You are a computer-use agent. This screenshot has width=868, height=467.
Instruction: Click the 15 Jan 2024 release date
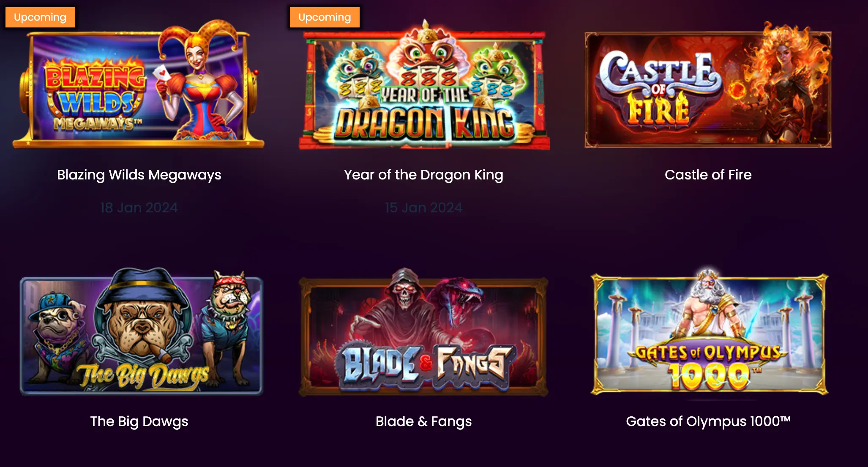423,208
